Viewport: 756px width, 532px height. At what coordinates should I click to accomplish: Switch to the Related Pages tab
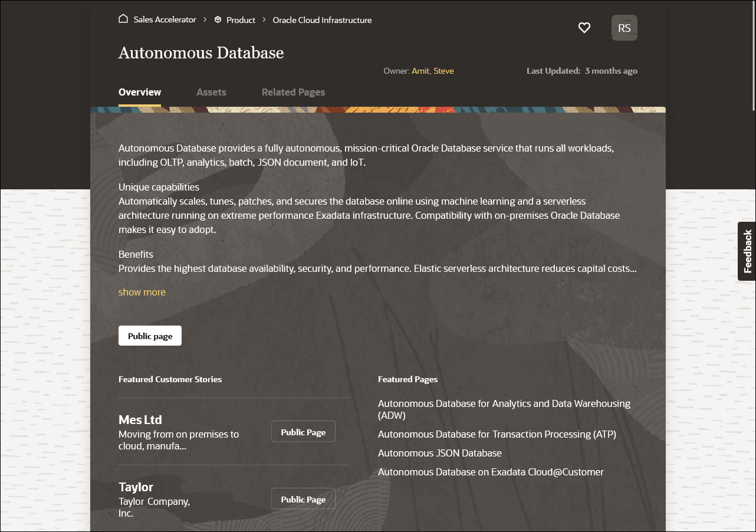point(293,92)
